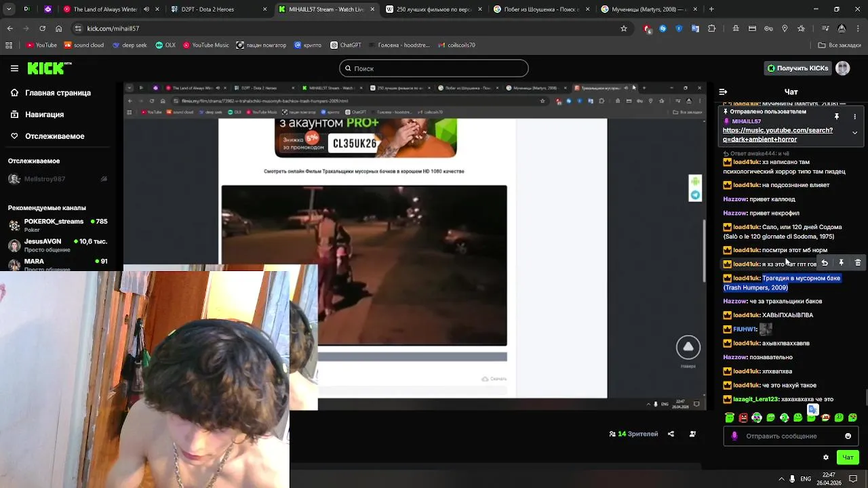Viewport: 868px width, 488px height.
Task: Open browser home page button
Action: point(58,28)
